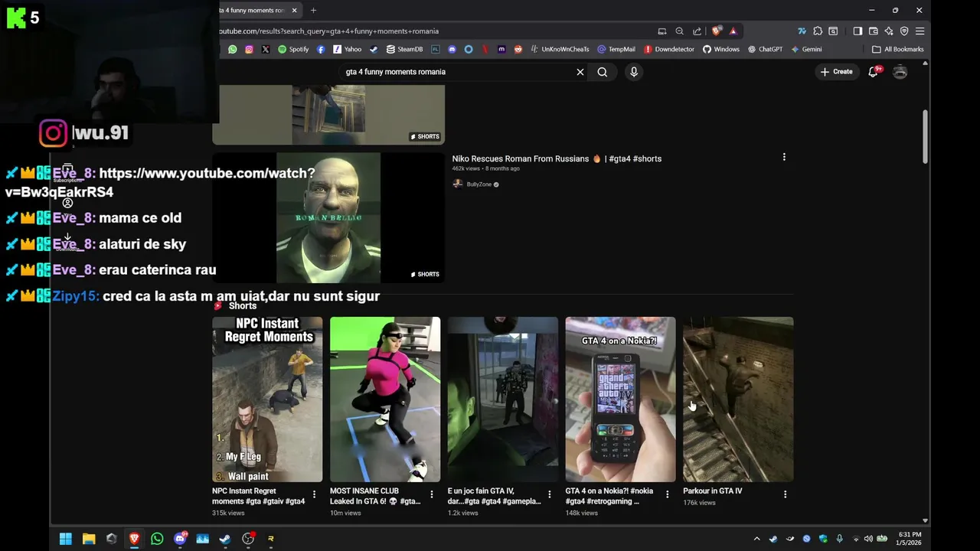
Task: Open a new browser tab with plus
Action: pos(313,10)
